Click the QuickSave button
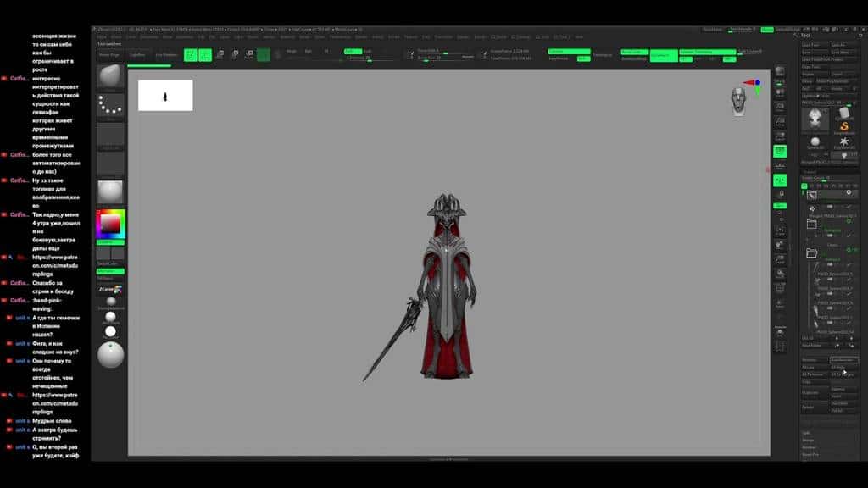The height and width of the screenshot is (488, 868). coord(713,30)
